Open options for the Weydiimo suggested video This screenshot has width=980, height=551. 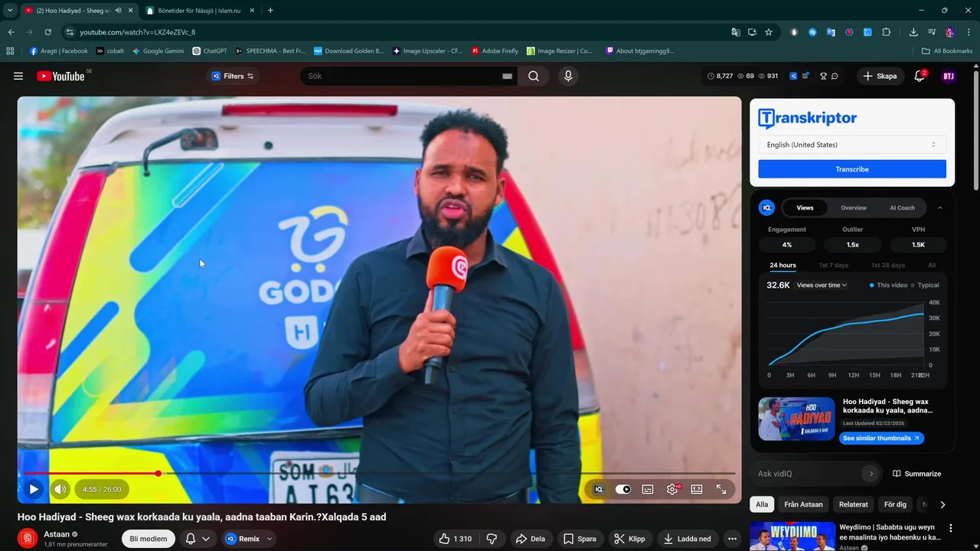coord(951,528)
